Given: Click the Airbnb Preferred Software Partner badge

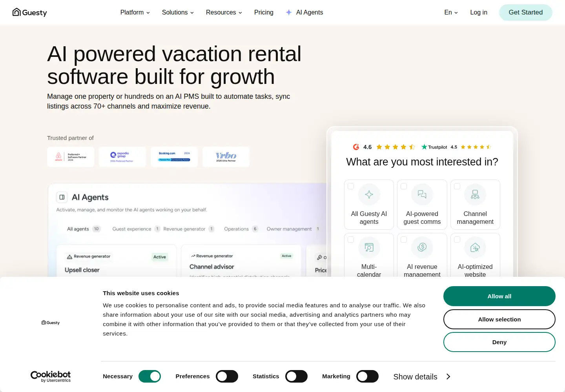Looking at the screenshot, I should coord(71,157).
